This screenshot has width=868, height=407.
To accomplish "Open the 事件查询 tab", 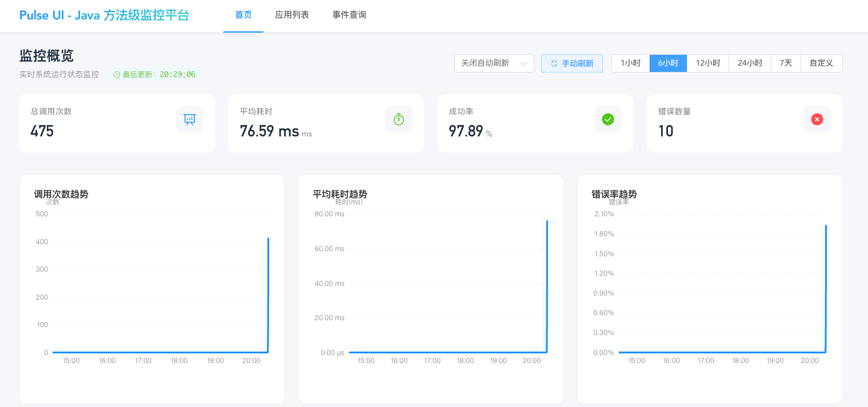I will click(x=349, y=15).
